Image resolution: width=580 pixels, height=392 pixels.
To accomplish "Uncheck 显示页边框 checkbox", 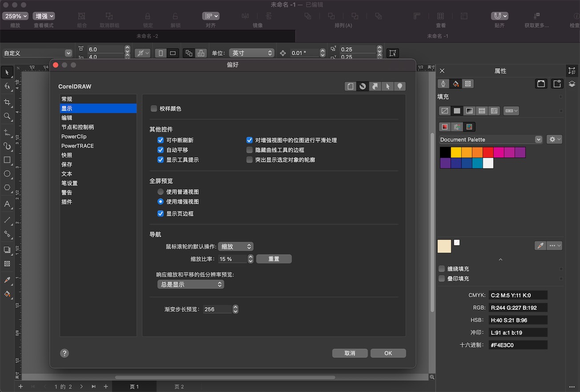I will point(161,214).
